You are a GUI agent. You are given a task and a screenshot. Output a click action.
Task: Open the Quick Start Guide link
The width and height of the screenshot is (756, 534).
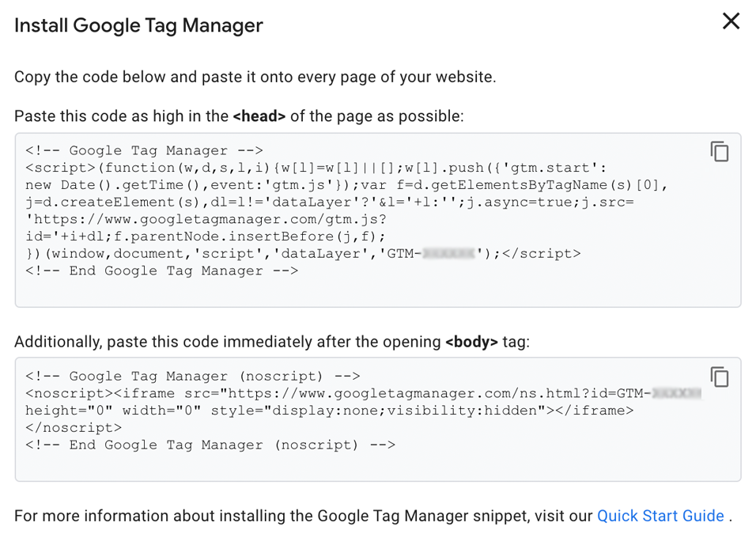tap(661, 515)
